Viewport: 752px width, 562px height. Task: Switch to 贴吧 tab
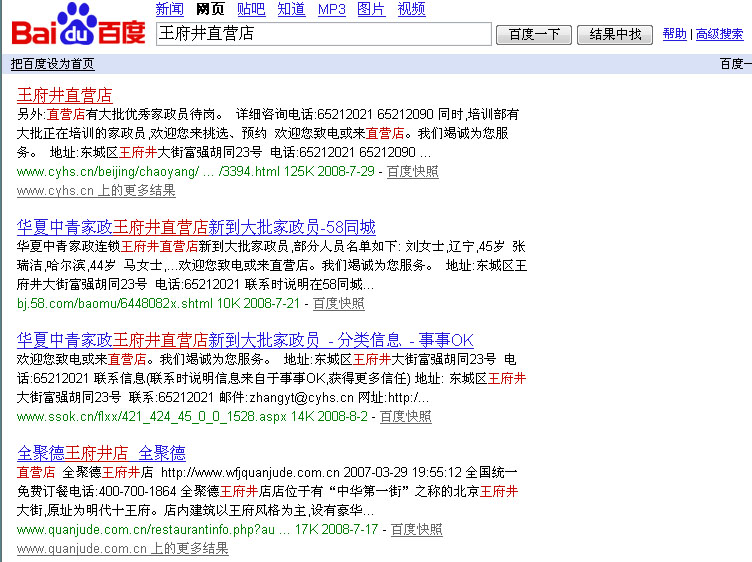click(x=251, y=10)
